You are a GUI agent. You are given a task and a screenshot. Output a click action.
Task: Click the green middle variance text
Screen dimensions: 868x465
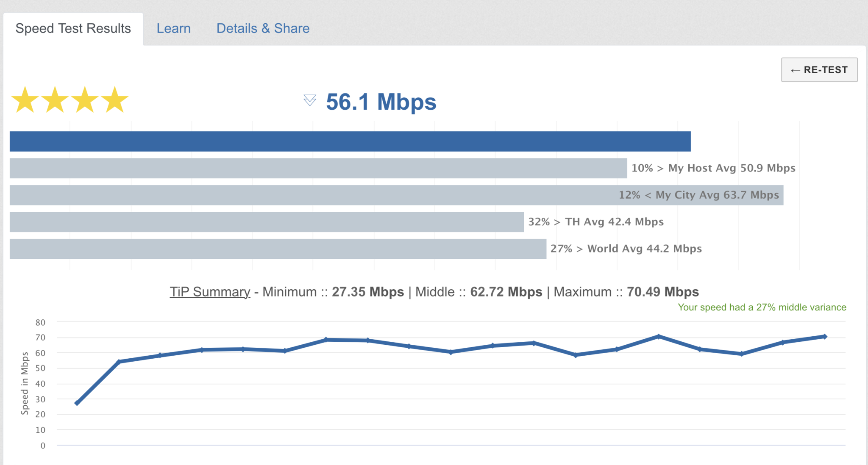point(762,307)
